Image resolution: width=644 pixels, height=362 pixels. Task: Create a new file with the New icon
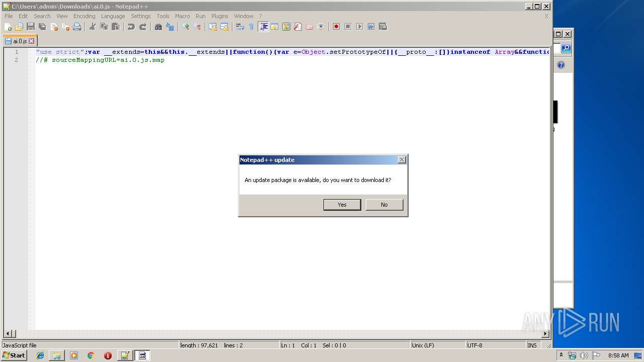coord(8,27)
